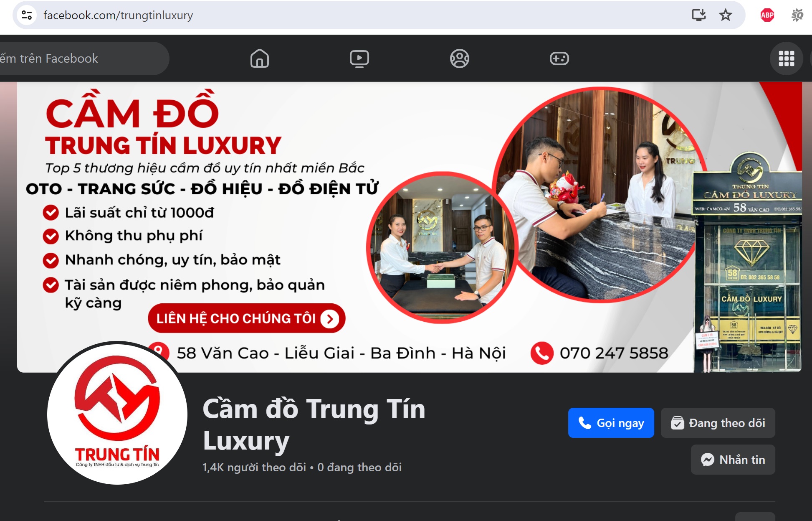Click the site permissions icon in address bar
Viewport: 812px width, 521px height.
click(26, 15)
